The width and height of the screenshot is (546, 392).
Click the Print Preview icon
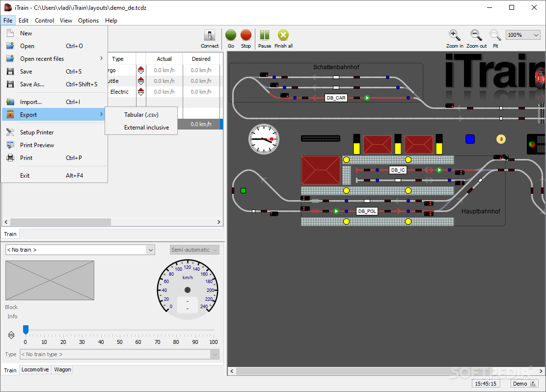pyautogui.click(x=10, y=145)
